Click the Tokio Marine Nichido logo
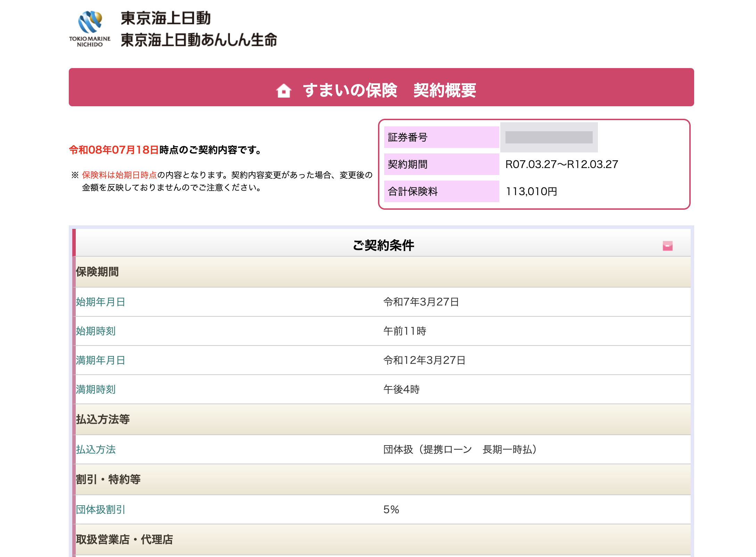Screen dimensions: 756x557 coord(90,29)
